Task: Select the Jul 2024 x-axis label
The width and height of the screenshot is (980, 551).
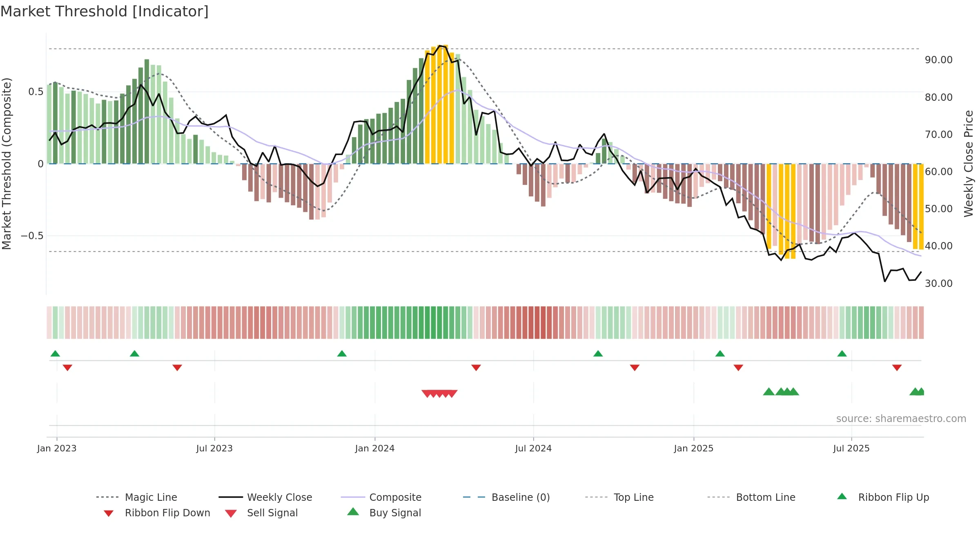Action: pyautogui.click(x=533, y=449)
